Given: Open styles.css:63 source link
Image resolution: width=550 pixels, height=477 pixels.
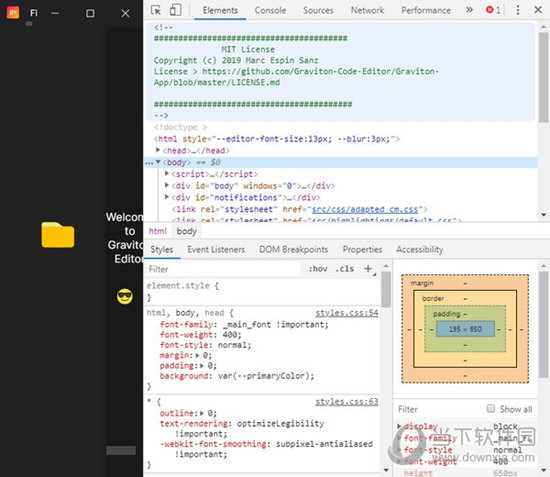Looking at the screenshot, I should 347,402.
